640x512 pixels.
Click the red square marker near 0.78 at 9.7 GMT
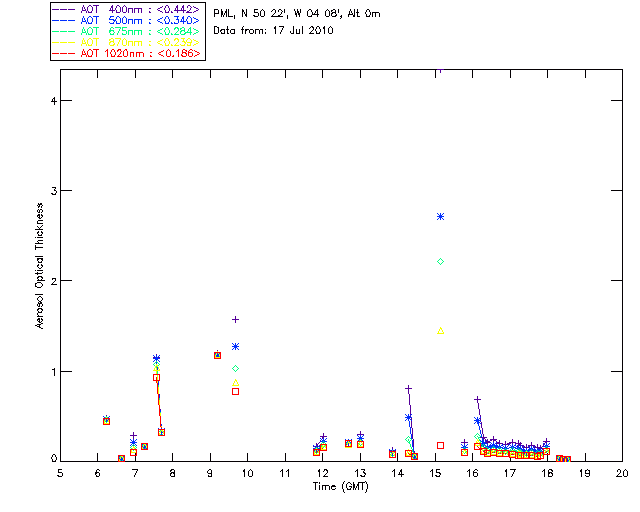[235, 391]
